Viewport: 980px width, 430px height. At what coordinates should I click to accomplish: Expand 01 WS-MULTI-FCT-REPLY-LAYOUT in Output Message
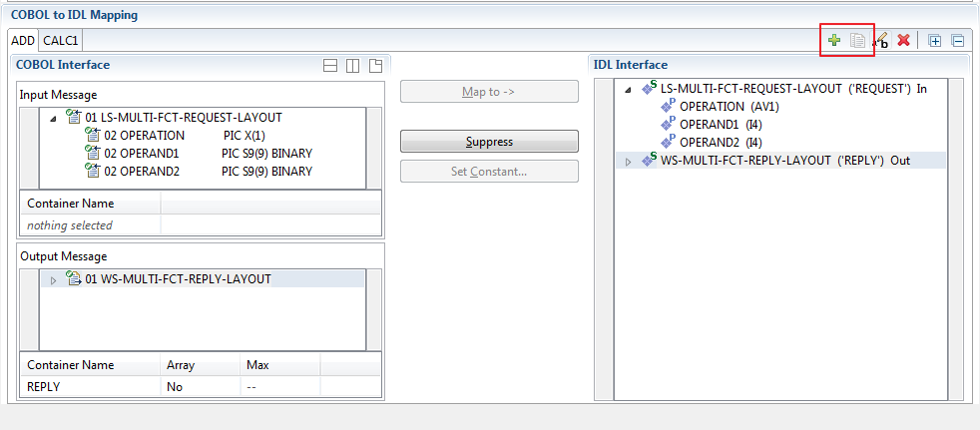click(53, 280)
